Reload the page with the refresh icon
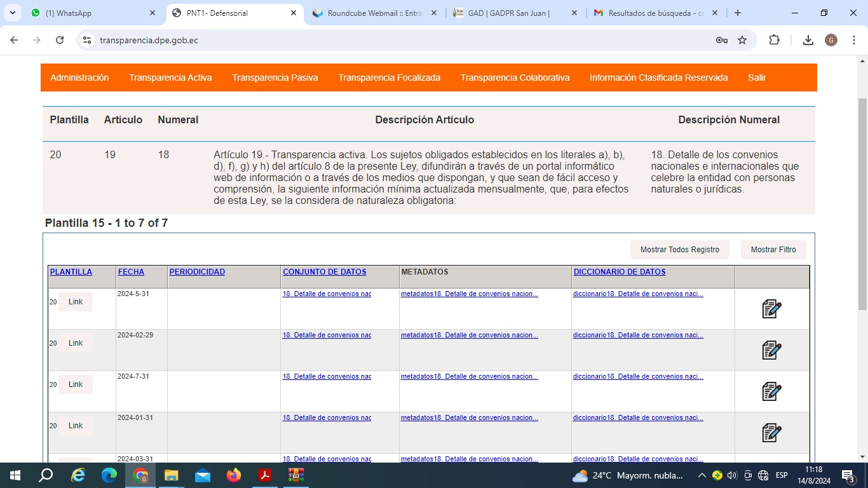 click(60, 40)
